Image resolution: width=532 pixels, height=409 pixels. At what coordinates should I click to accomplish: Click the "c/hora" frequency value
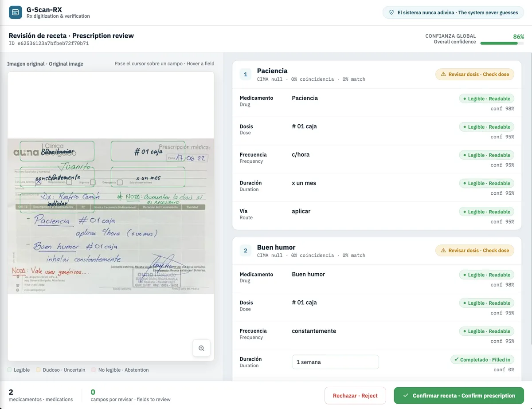click(x=301, y=155)
